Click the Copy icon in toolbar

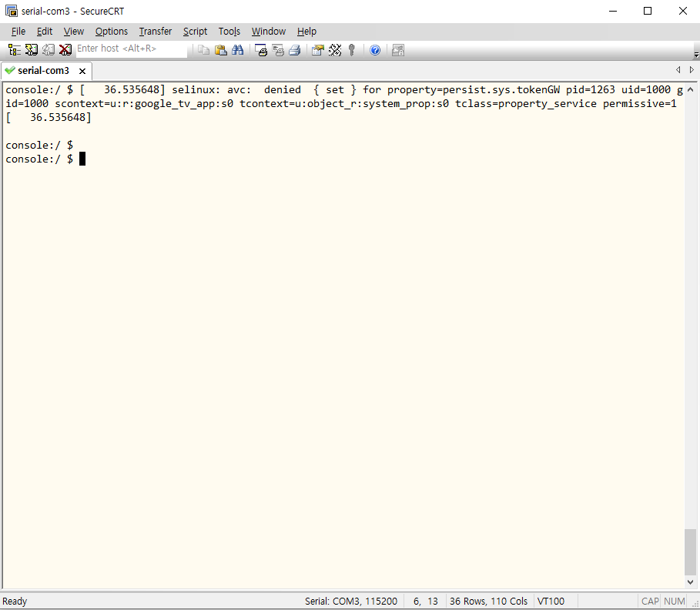[x=203, y=50]
